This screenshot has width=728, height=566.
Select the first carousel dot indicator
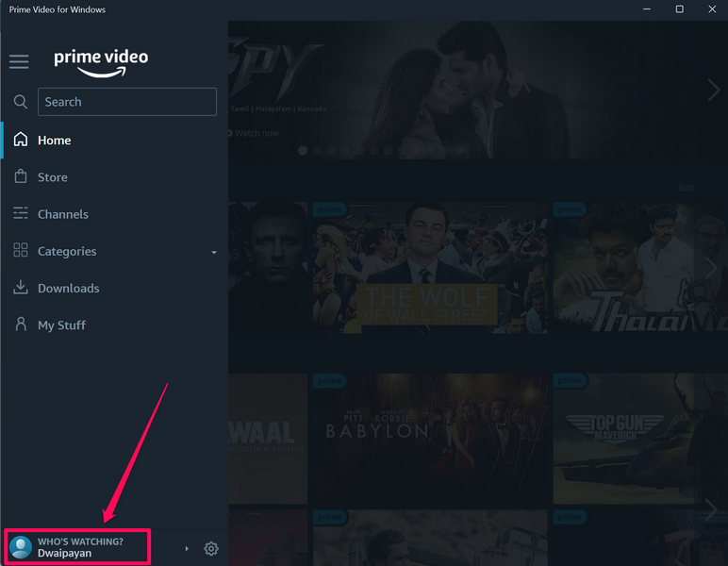[x=303, y=150]
